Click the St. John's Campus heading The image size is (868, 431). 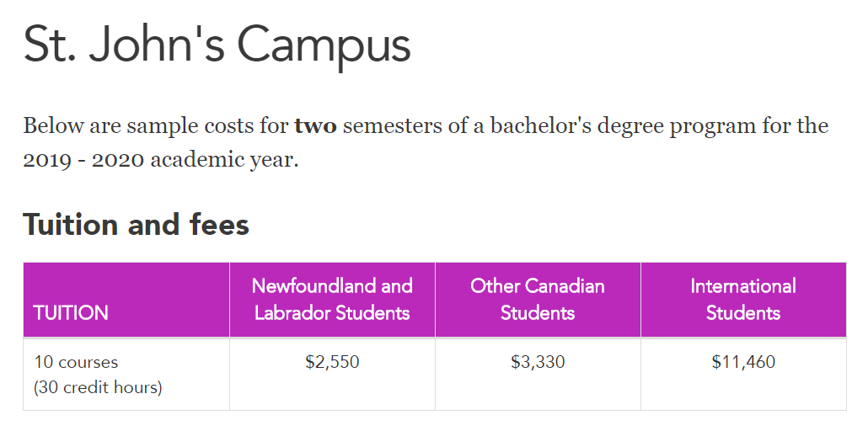[217, 45]
